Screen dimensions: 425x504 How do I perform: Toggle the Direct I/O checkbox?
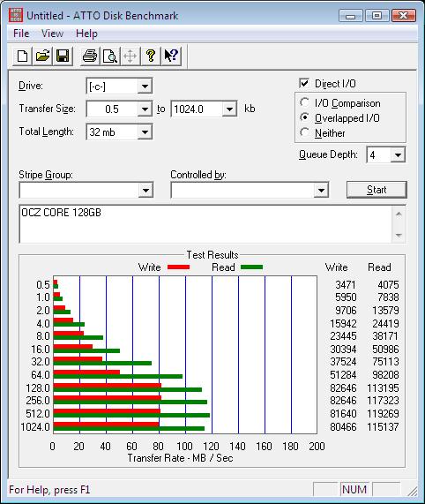coord(304,83)
